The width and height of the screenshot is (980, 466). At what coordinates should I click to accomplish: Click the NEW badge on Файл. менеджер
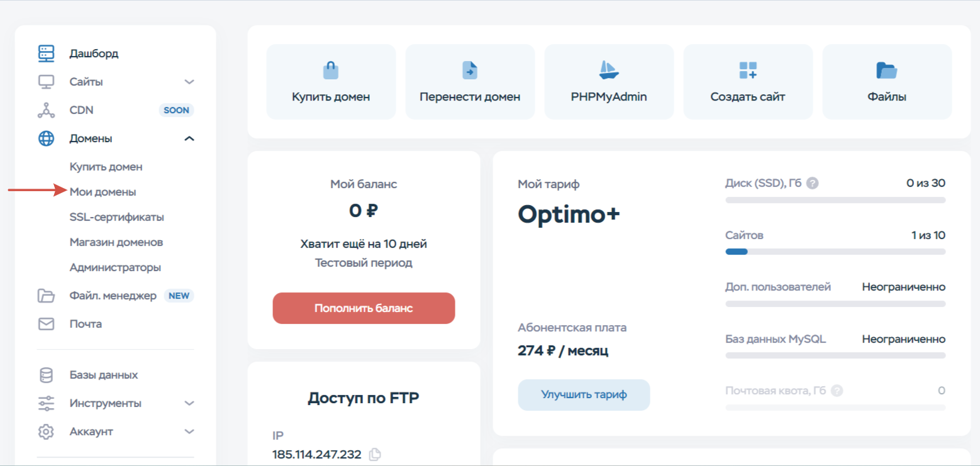179,296
